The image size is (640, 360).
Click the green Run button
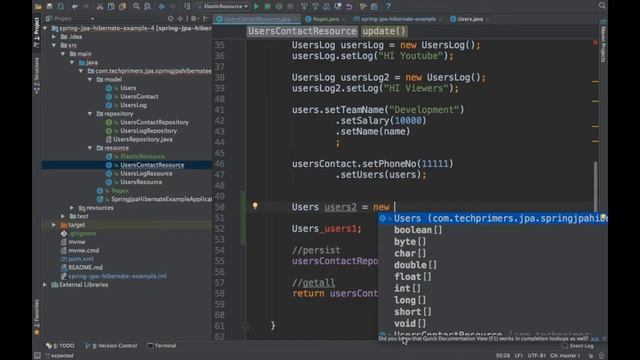[256, 6]
